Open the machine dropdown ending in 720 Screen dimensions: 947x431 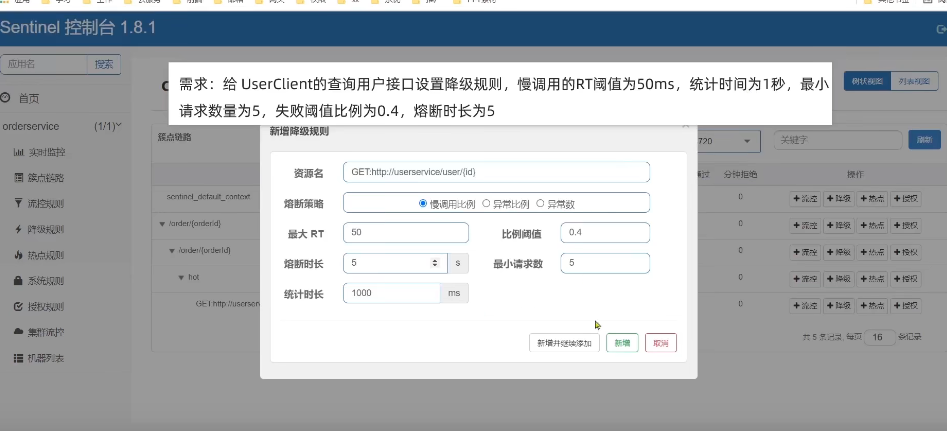pos(727,141)
